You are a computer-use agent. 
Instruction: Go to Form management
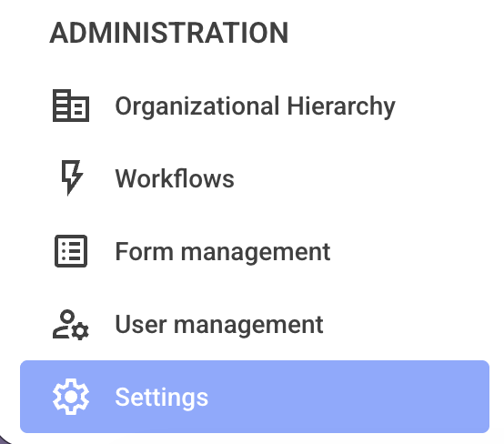pos(255,251)
